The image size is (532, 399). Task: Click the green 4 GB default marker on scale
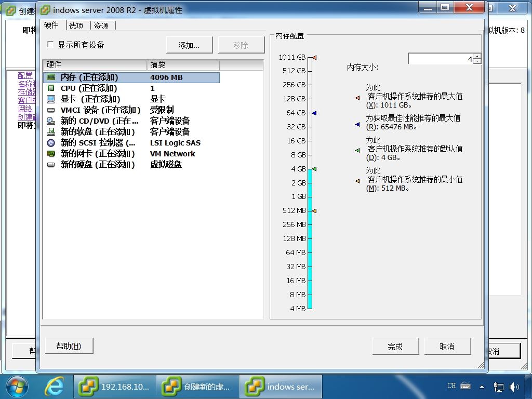(x=314, y=169)
